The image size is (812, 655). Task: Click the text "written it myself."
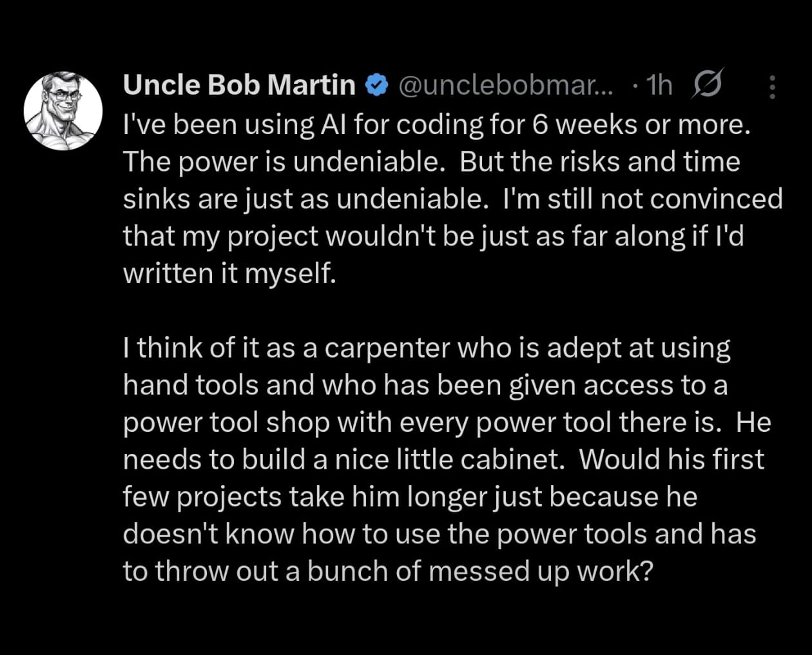pos(229,273)
